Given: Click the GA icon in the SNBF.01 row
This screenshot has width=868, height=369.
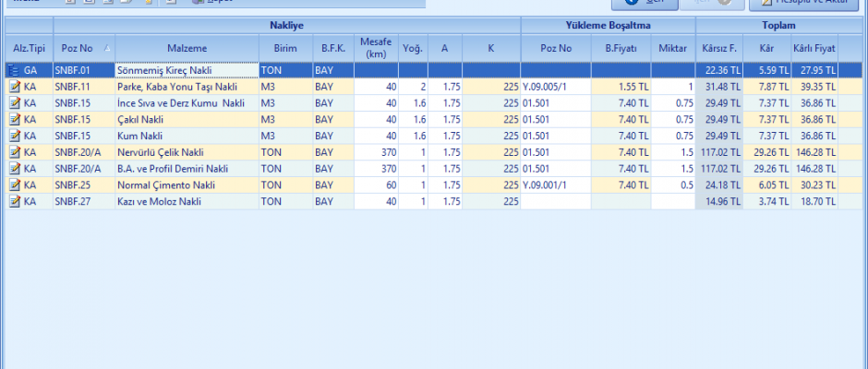Looking at the screenshot, I should pyautogui.click(x=14, y=70).
